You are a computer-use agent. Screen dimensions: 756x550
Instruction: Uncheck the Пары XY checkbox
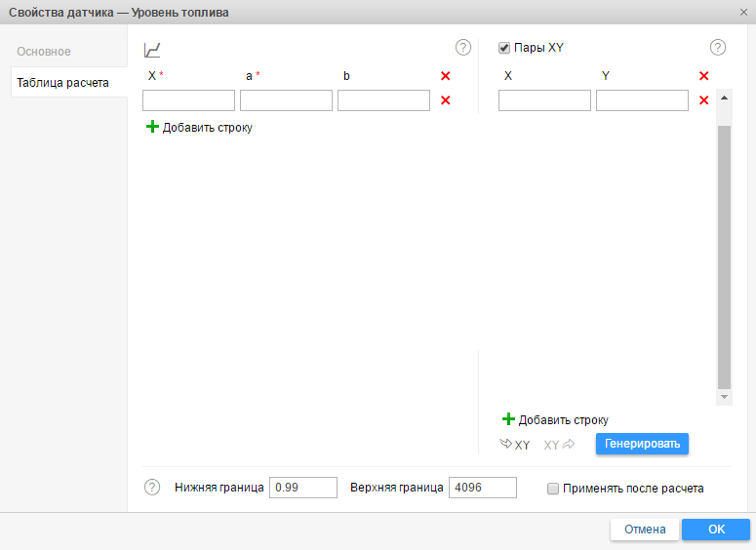[x=504, y=47]
